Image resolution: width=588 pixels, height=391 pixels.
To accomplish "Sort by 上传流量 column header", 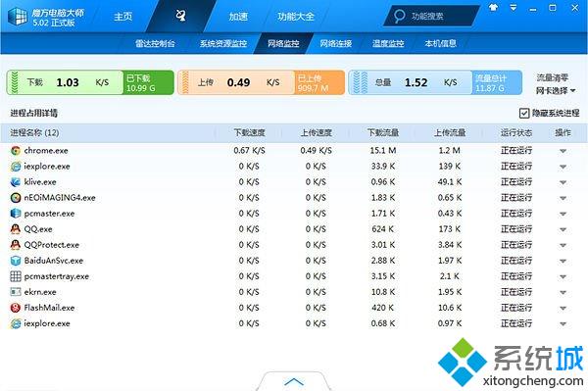I will 450,132.
